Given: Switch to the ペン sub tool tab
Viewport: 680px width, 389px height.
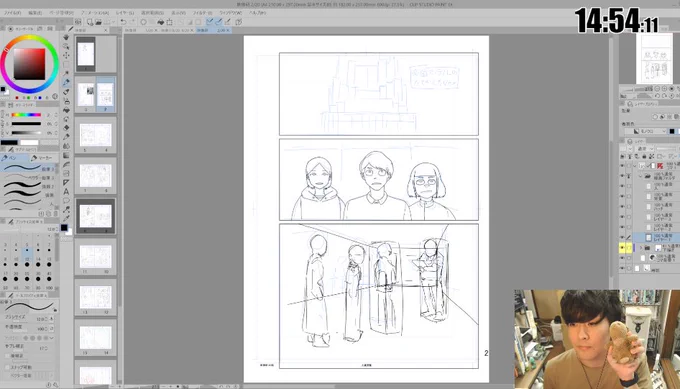Looking at the screenshot, I should 14,158.
